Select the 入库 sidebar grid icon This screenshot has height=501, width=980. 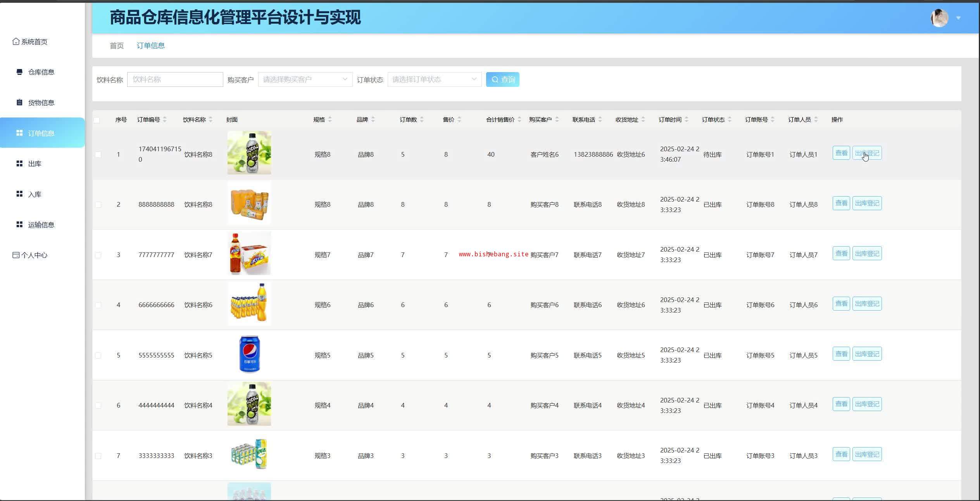(19, 194)
